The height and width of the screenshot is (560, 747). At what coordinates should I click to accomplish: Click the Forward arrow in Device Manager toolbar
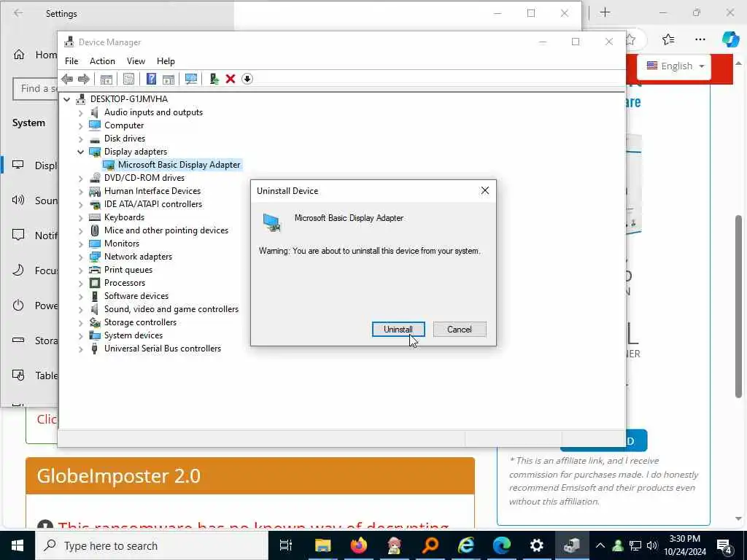tap(83, 79)
